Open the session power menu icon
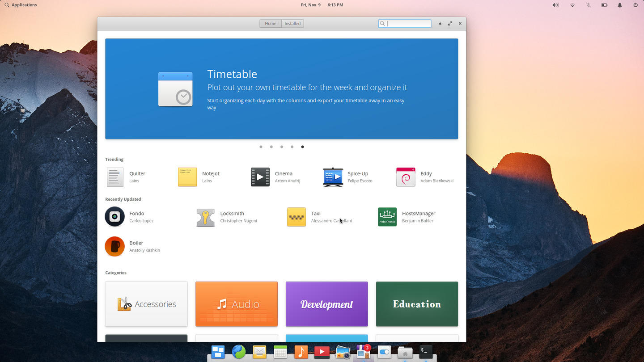Viewport: 644px width, 362px height. pyautogui.click(x=636, y=5)
